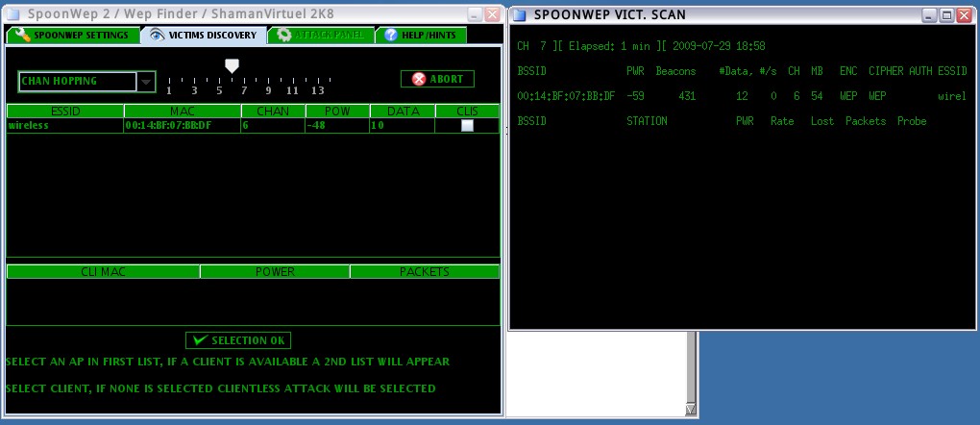Viewport: 980px width, 425px height.
Task: Open the Attack Panel tab
Action: pyautogui.click(x=321, y=35)
